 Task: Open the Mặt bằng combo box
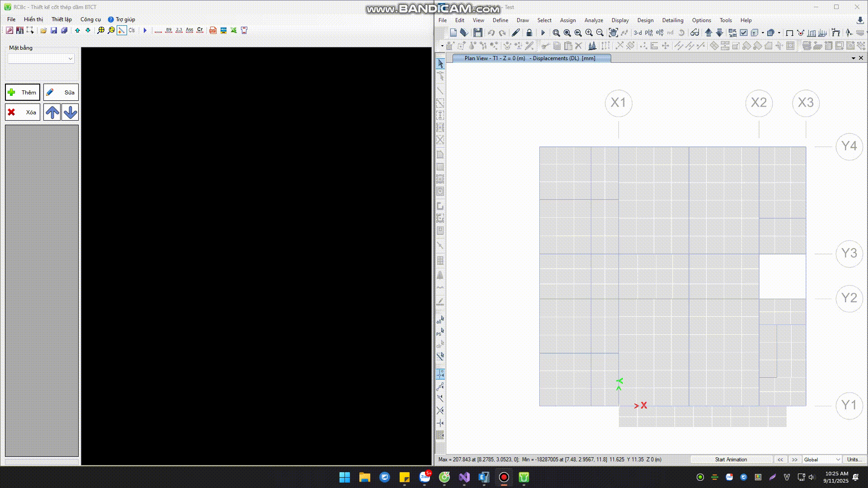tap(41, 59)
